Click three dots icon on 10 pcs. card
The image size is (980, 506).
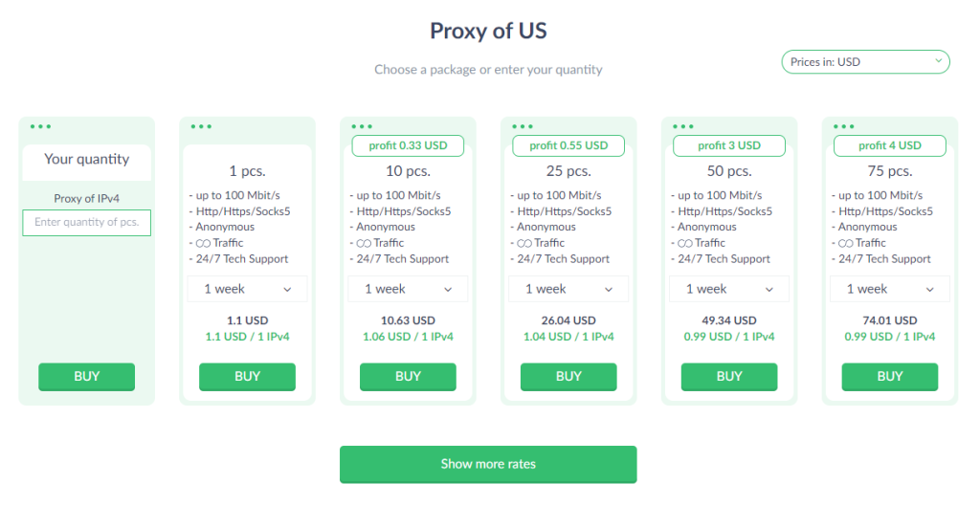coord(362,126)
